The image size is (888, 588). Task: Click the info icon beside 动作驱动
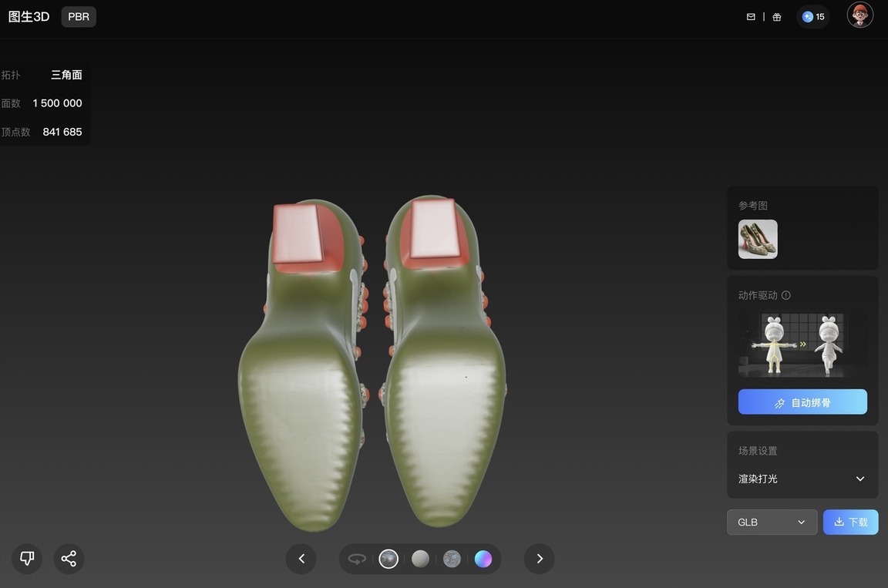pyautogui.click(x=786, y=295)
